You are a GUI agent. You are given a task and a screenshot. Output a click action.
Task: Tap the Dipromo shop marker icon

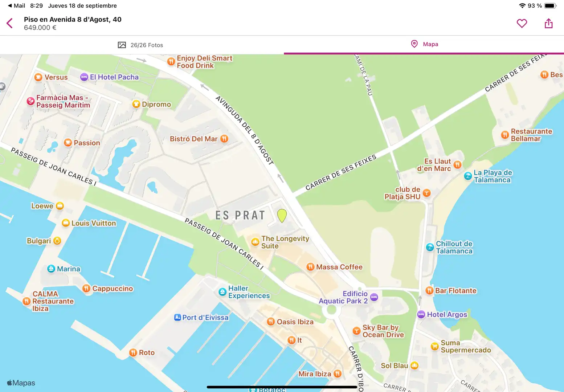click(136, 104)
